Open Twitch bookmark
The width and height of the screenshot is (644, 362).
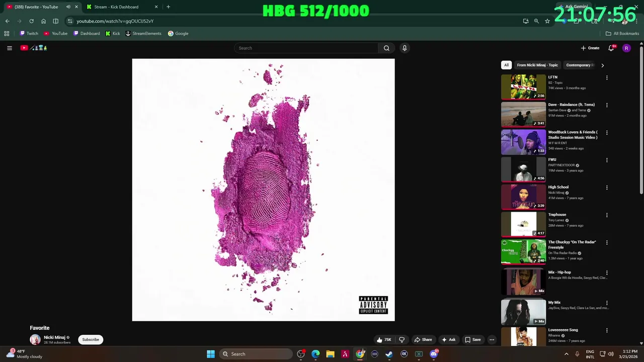click(x=29, y=34)
